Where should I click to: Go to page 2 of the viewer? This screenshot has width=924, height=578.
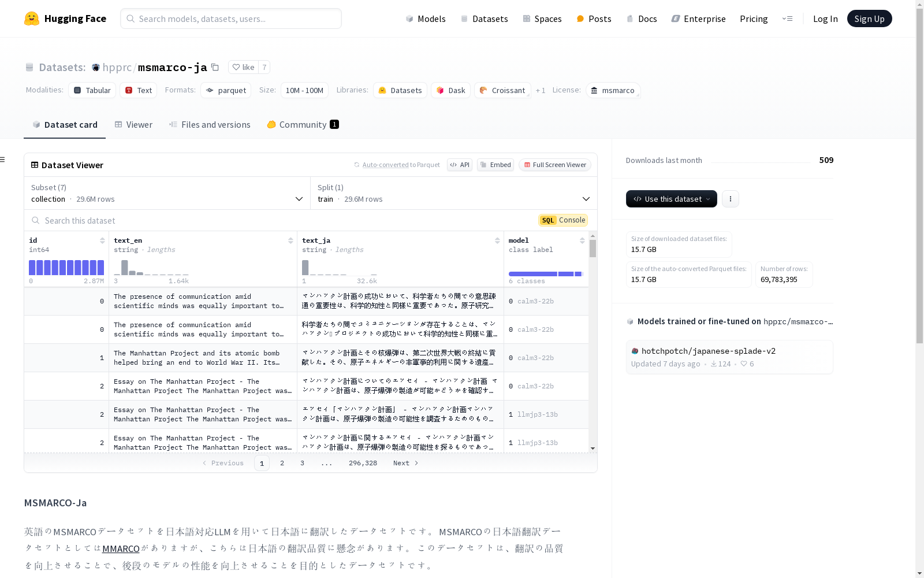[x=282, y=463]
